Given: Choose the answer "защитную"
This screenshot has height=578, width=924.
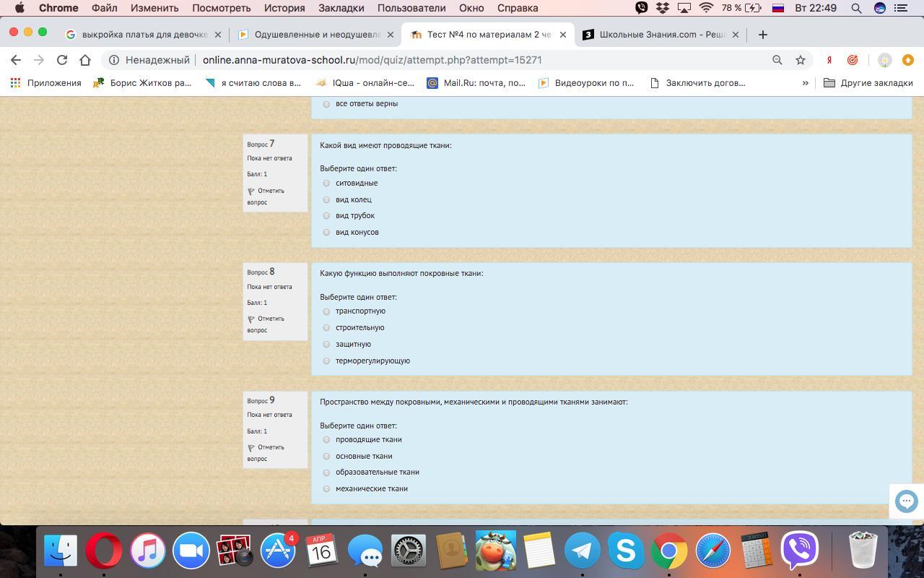Looking at the screenshot, I should coord(326,345).
